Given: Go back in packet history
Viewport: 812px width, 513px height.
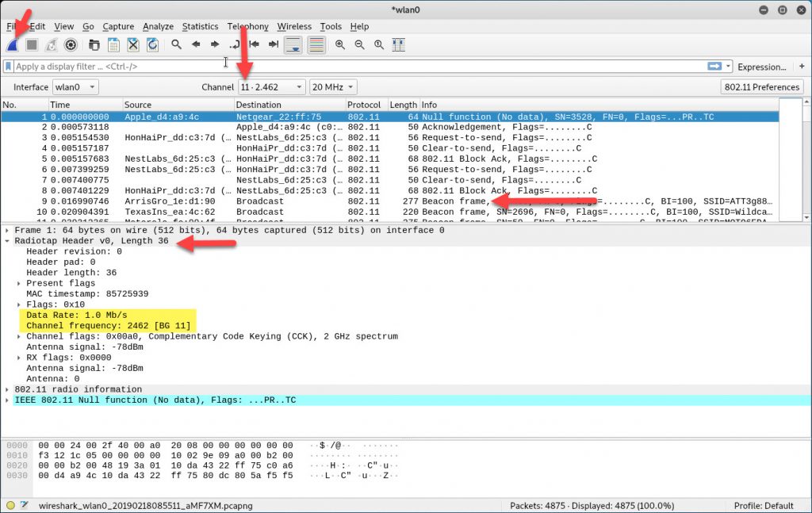Looking at the screenshot, I should 195,44.
